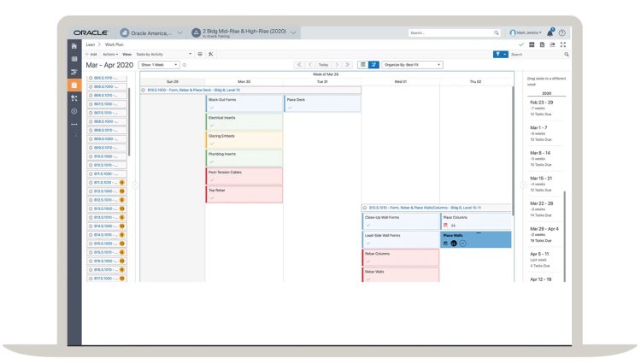Toggle completion checkmark on Place Walls task
This screenshot has height=364, width=641.
click(463, 243)
